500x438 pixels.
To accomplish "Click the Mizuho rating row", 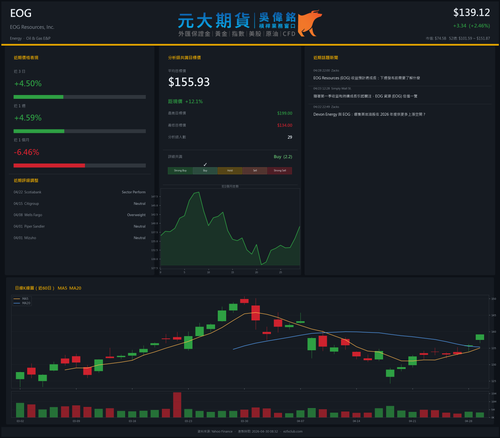I will tap(80, 238).
